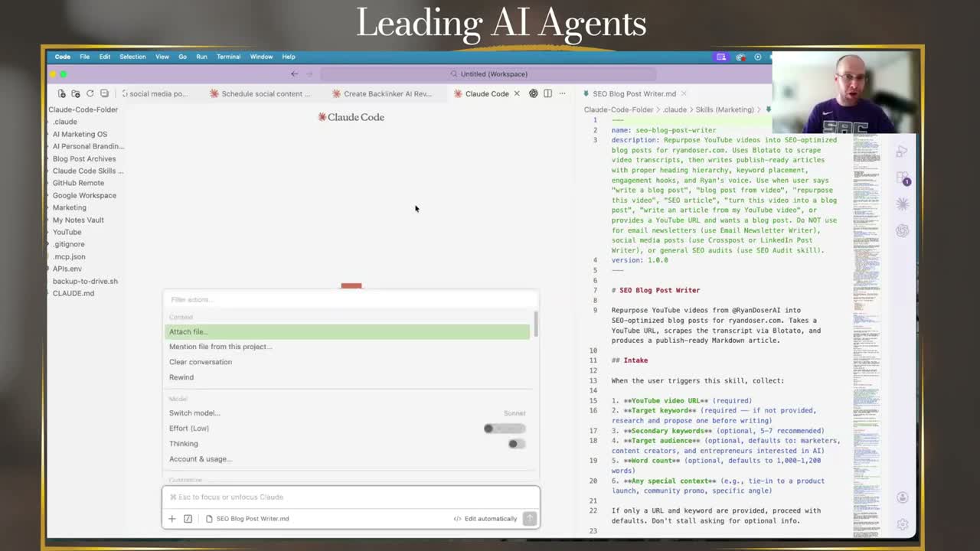The width and height of the screenshot is (980, 551).
Task: Adjust the Effort (Low) slider
Action: coord(505,429)
